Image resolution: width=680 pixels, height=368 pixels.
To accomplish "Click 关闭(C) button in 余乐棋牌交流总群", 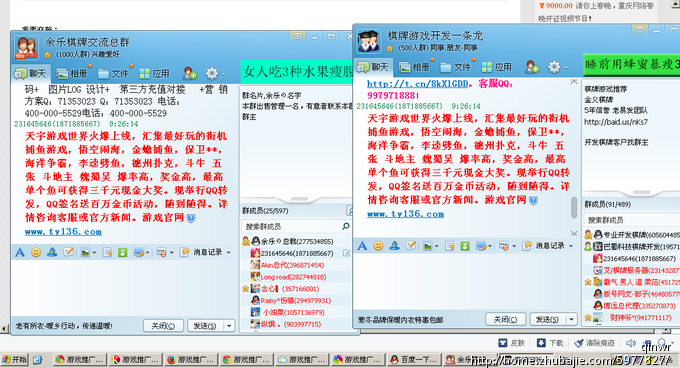I will pos(163,326).
